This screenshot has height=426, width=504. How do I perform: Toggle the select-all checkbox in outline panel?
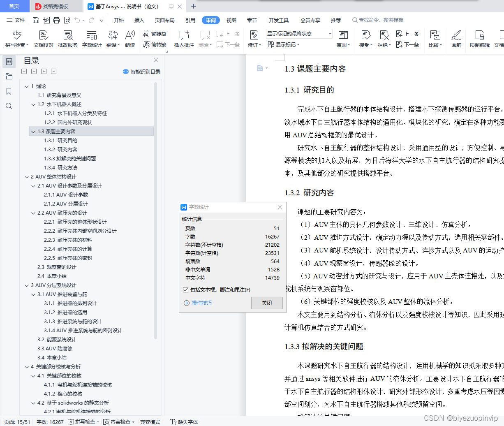24,71
